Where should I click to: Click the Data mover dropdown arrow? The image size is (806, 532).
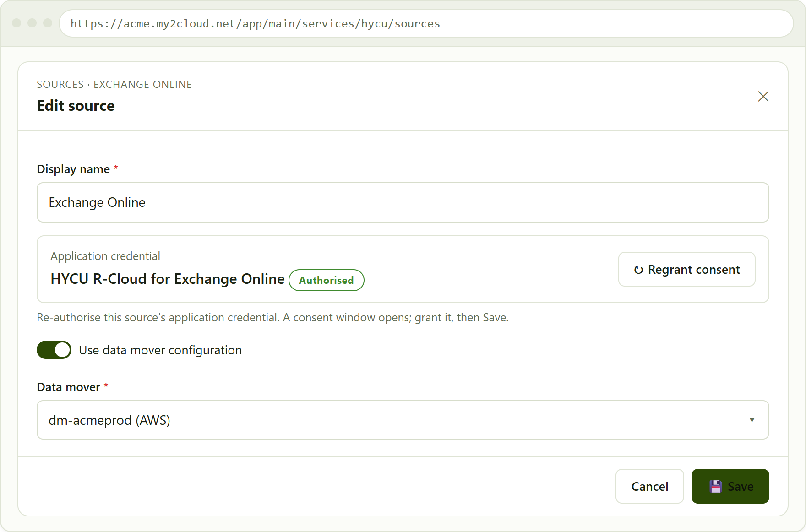click(752, 420)
